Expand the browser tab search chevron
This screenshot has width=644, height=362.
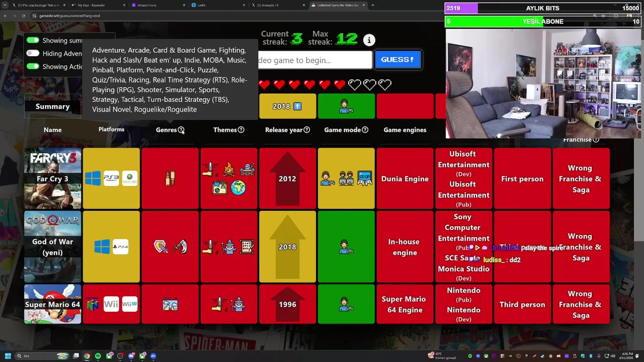click(x=5, y=5)
